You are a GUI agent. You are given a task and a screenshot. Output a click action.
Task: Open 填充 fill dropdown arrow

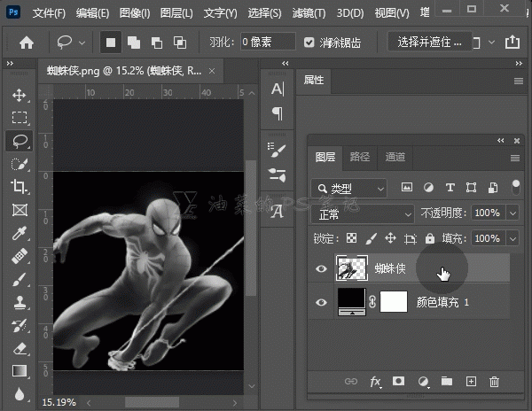[x=512, y=239]
